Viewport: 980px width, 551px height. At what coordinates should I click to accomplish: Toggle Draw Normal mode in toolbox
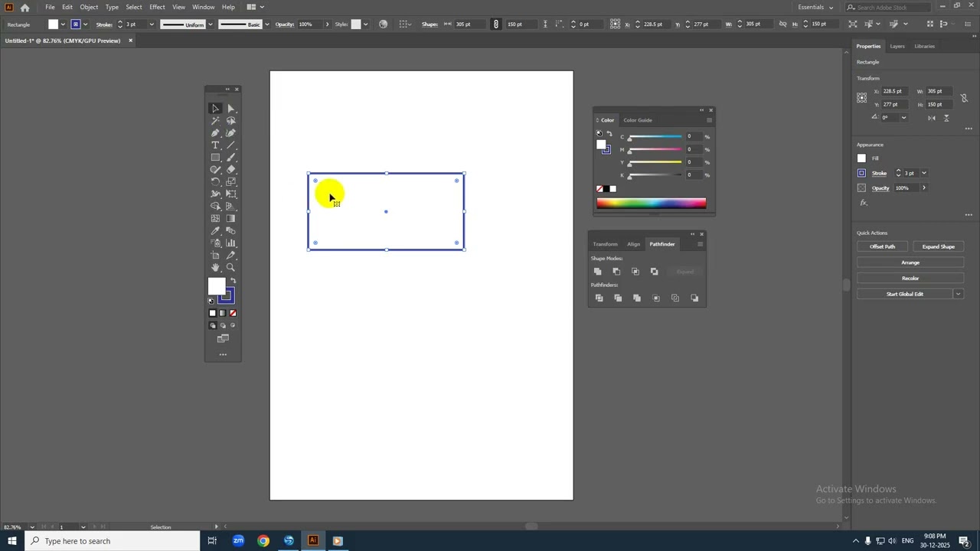click(213, 325)
